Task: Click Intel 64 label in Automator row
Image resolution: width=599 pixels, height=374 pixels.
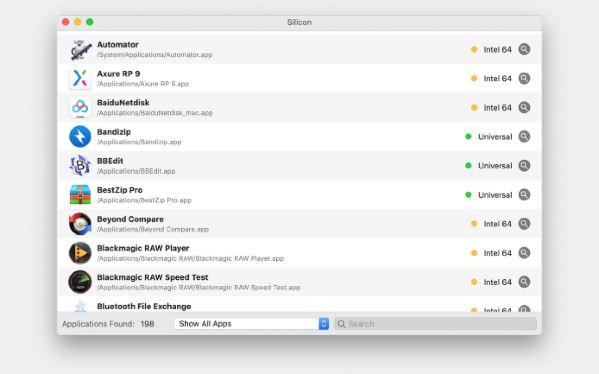Action: click(x=497, y=50)
